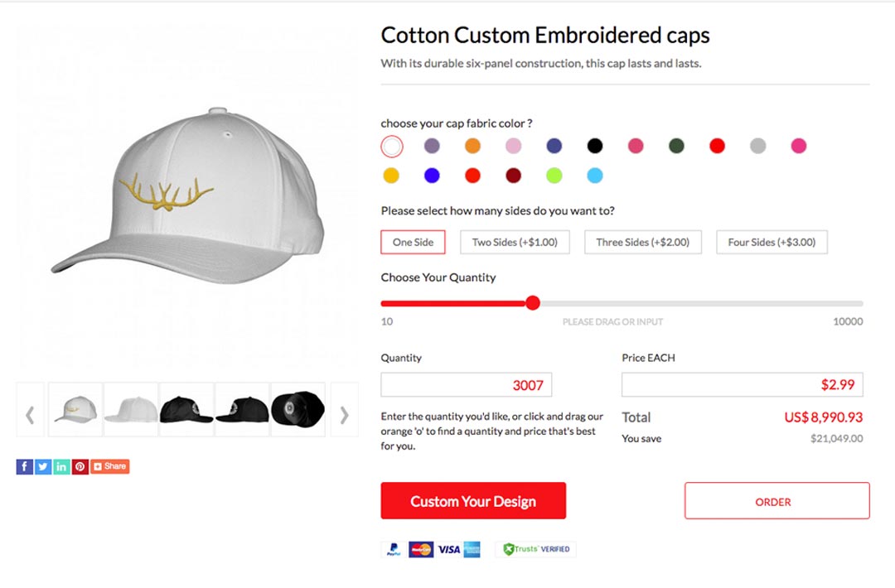Viewport: 895px width, 588px height.
Task: Select One Side option
Action: coord(413,243)
